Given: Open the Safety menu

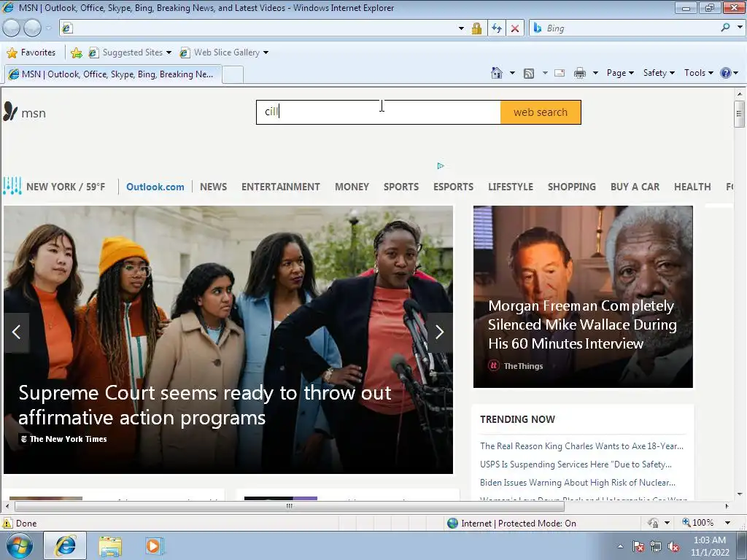Looking at the screenshot, I should click(x=659, y=73).
